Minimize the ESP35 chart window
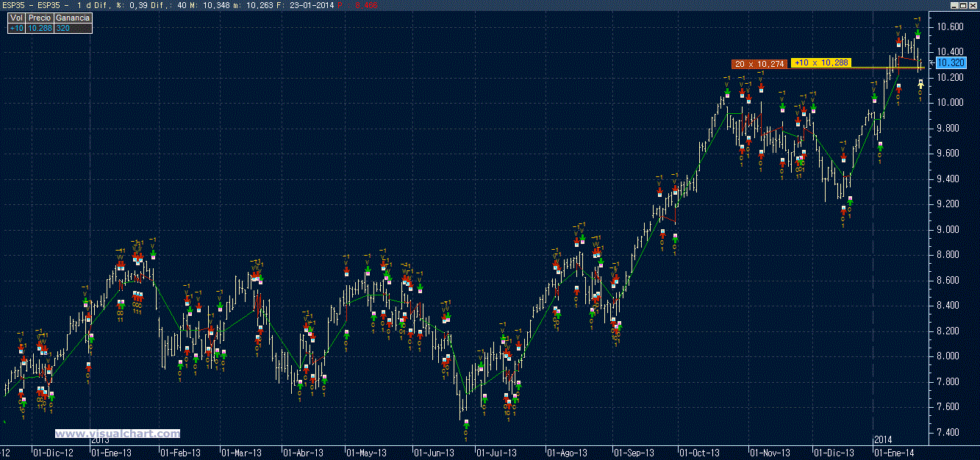The width and height of the screenshot is (980, 460). 954,4
